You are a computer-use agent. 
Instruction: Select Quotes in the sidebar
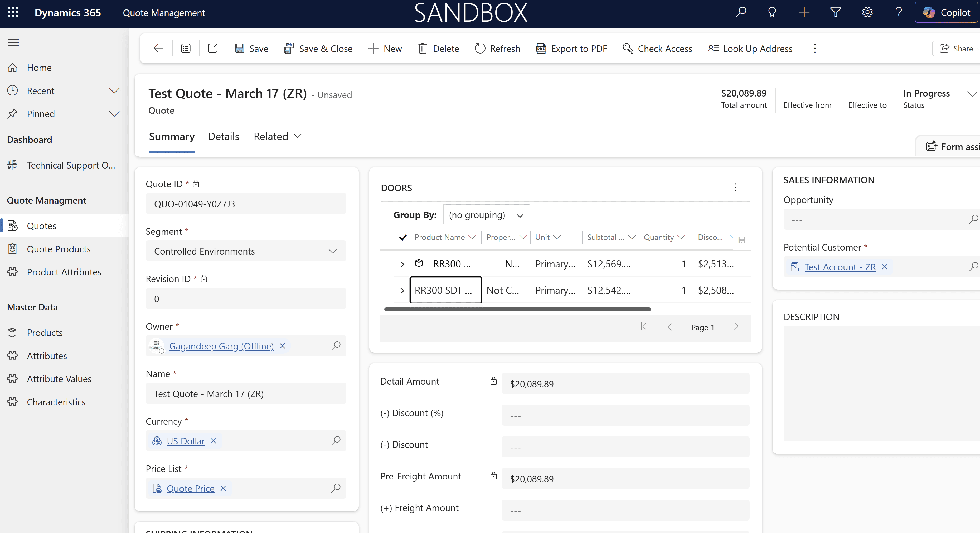pos(64,226)
